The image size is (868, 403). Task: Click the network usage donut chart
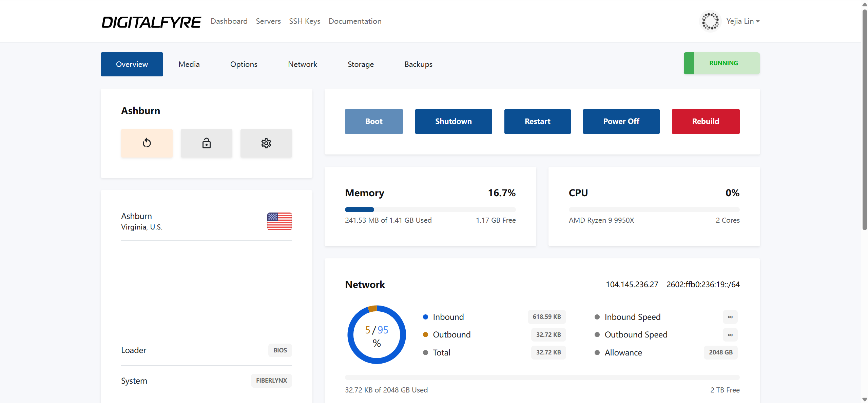point(377,335)
